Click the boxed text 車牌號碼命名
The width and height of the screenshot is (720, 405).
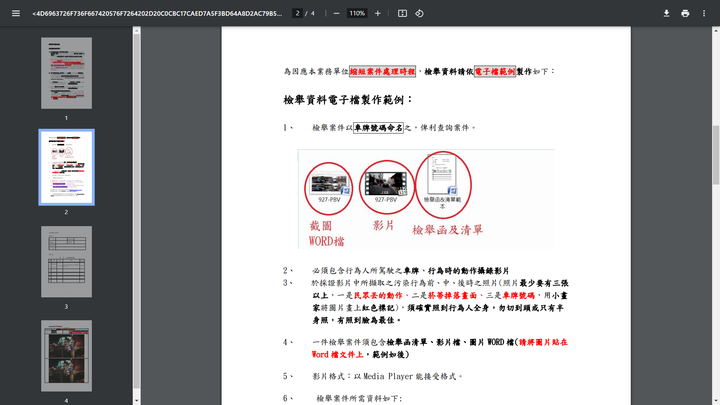[378, 128]
